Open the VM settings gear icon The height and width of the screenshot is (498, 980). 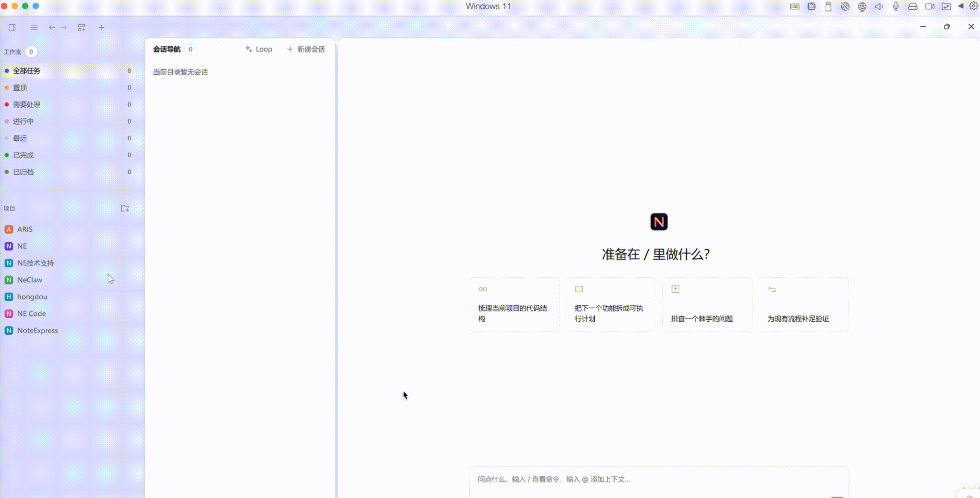(974, 6)
